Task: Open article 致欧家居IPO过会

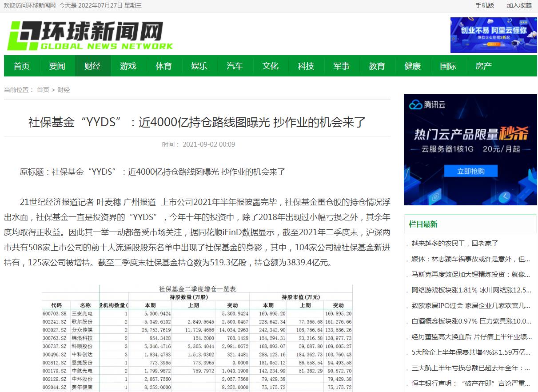Action: 471,306
